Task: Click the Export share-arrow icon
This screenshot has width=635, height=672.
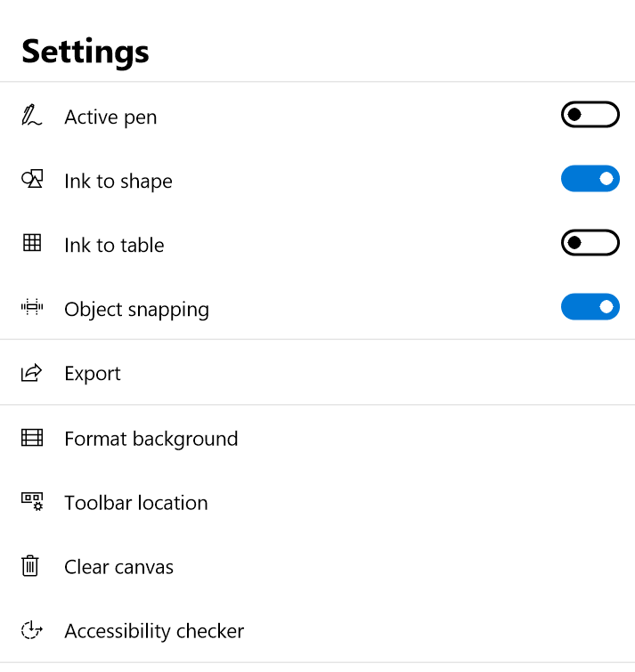Action: tap(32, 372)
